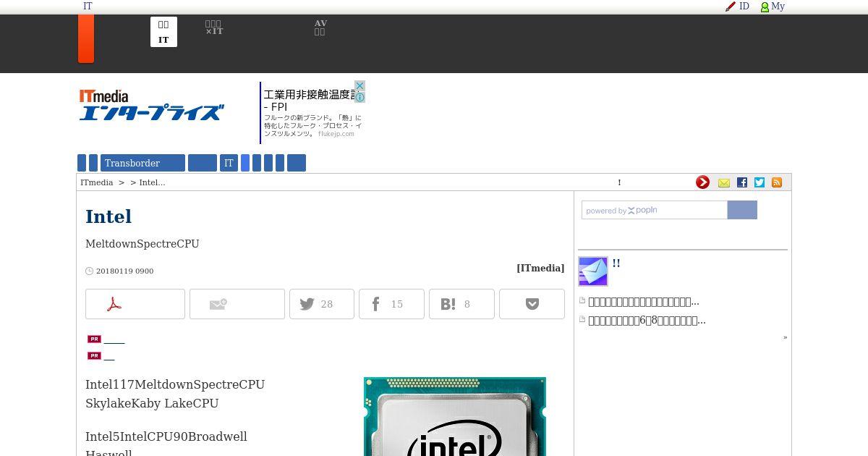Select the light-blue highlighted navigation tab
This screenshot has width=868, height=456.
point(245,163)
